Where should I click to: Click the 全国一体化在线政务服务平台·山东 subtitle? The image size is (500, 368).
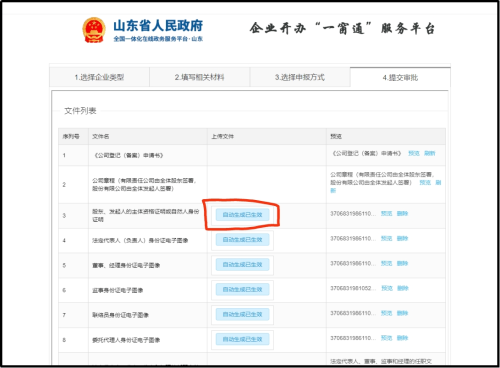coord(158,39)
